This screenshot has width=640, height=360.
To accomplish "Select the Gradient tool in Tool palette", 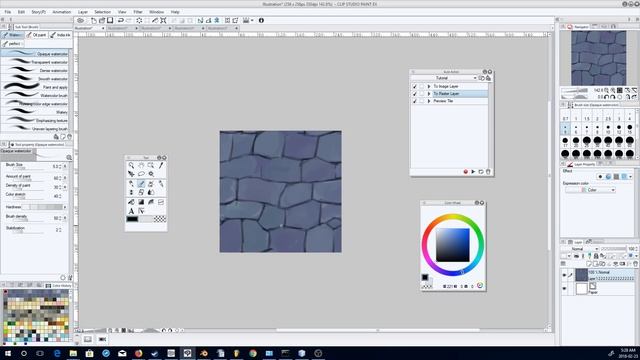I will (x=141, y=202).
